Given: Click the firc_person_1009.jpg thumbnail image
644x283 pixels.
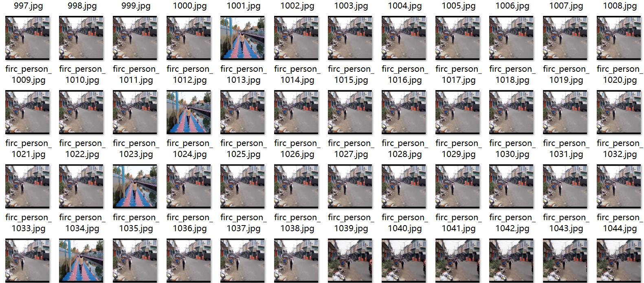Looking at the screenshot, I should click(x=27, y=38).
